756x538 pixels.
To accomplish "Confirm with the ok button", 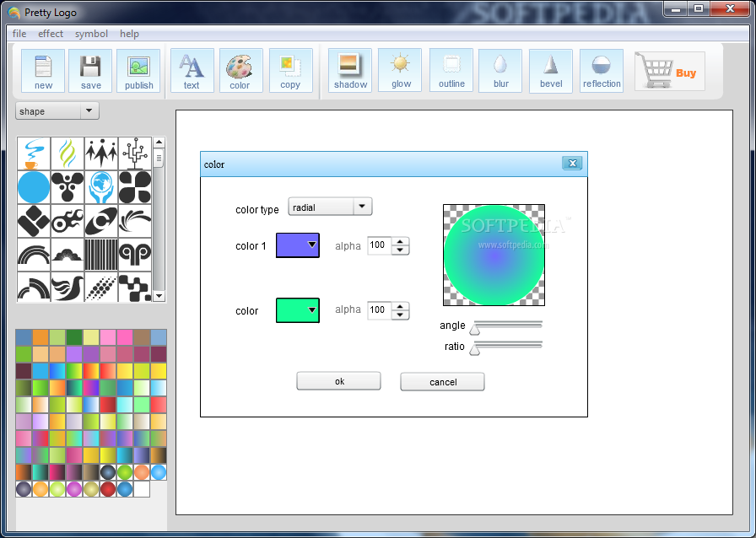I will [x=338, y=381].
